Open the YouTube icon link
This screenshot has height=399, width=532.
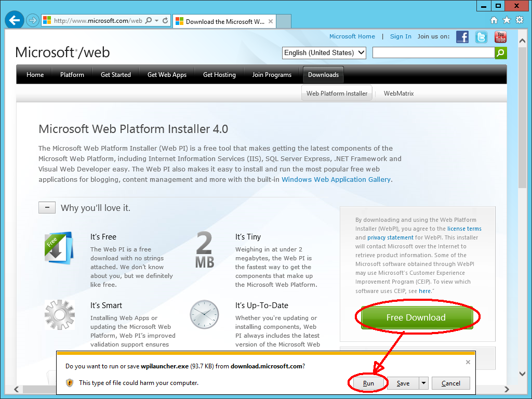500,37
